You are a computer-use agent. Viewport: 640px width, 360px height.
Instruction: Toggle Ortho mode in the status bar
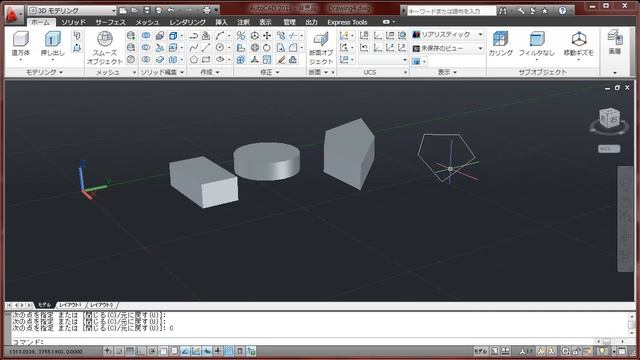141,351
